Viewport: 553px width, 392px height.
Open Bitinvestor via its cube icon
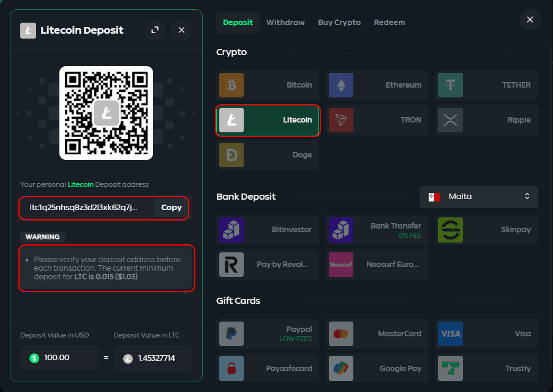231,230
